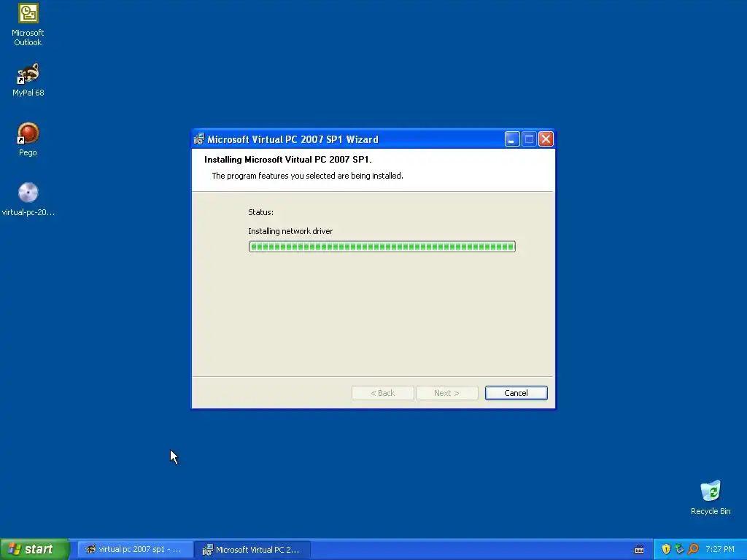Click the installation progress bar
747x560 pixels.
(382, 246)
